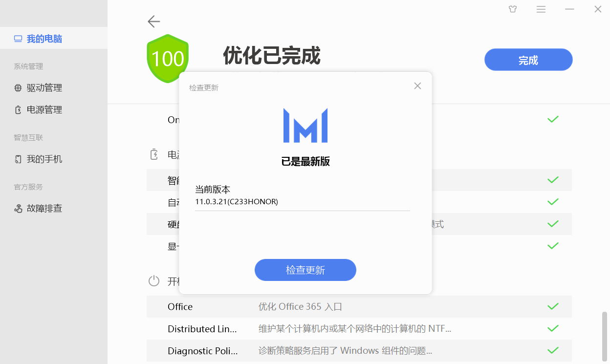
Task: Click the blue 完成 button
Action: [528, 60]
